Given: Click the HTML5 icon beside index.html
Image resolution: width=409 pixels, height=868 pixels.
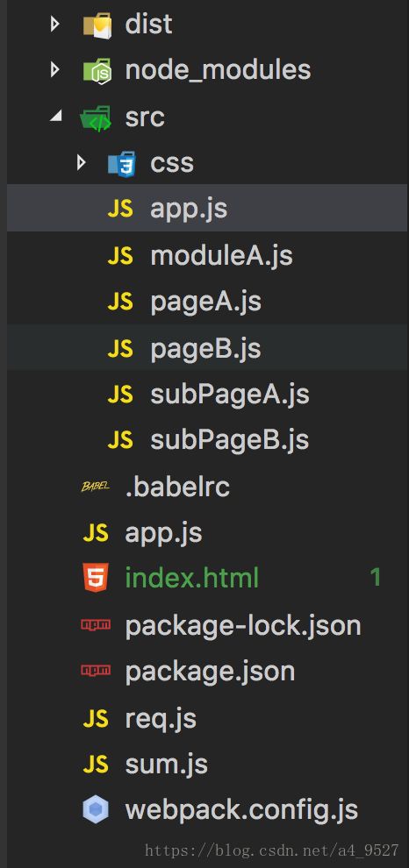Looking at the screenshot, I should (x=96, y=579).
